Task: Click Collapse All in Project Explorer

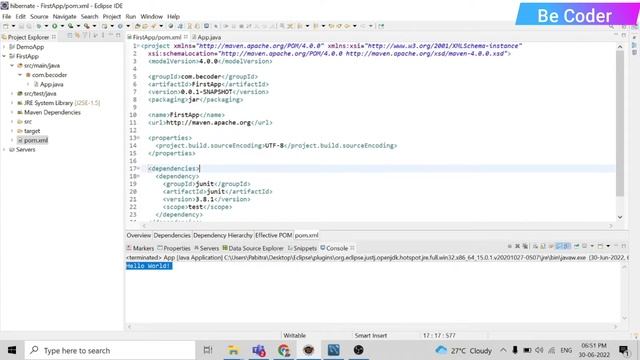Action: coord(70,36)
